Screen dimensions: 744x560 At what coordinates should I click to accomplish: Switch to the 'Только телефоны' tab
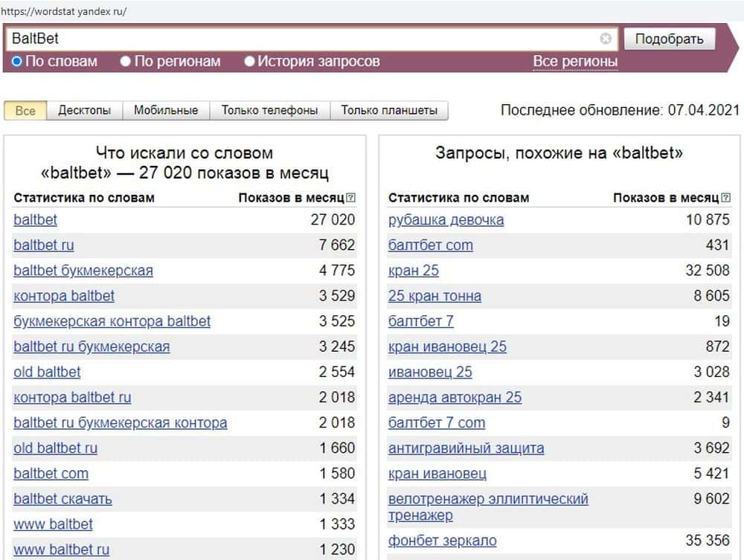[x=269, y=110]
